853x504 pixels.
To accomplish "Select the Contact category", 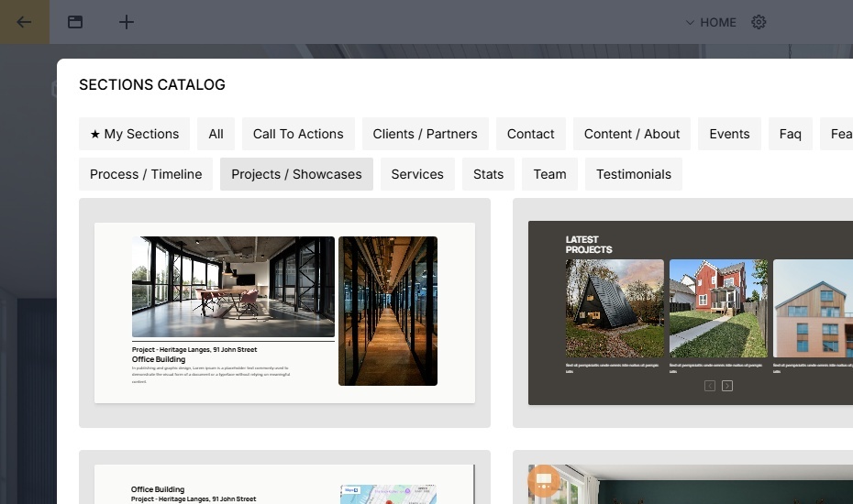I will click(x=530, y=134).
